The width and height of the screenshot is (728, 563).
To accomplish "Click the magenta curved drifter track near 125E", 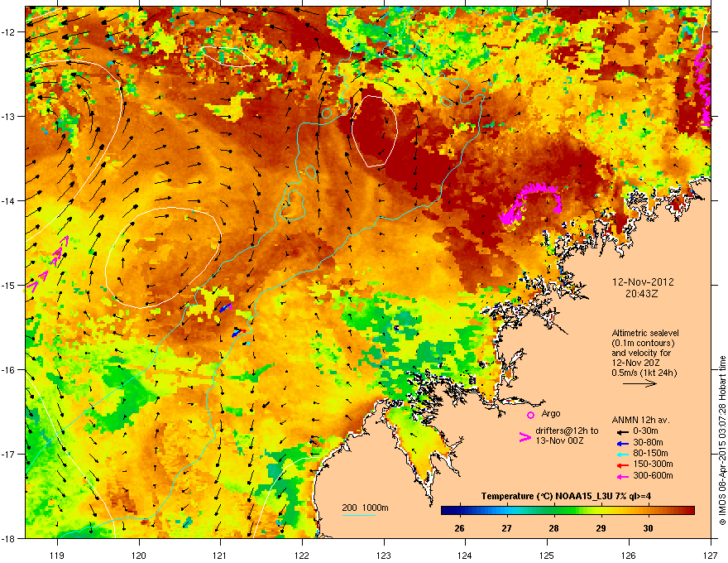I will pyautogui.click(x=530, y=203).
